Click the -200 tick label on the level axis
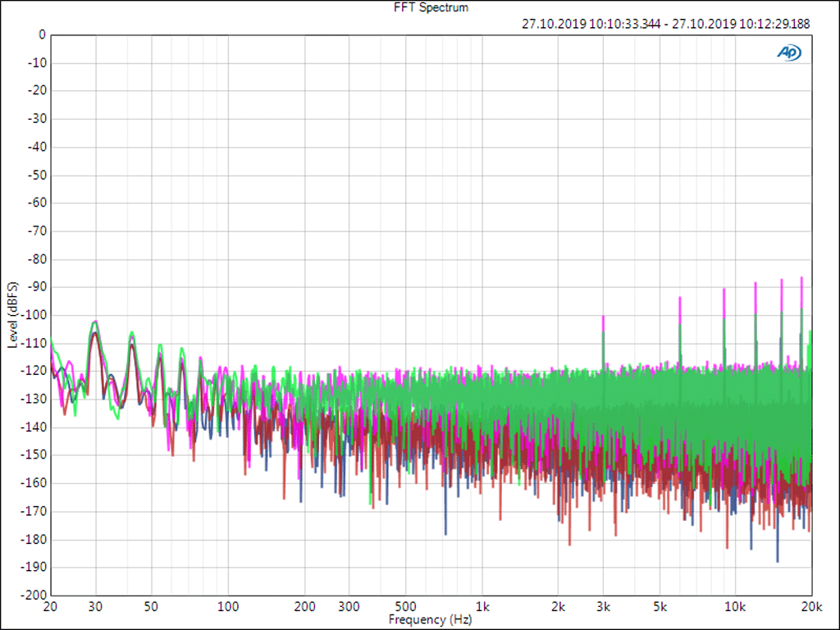The image size is (840, 630). click(x=34, y=595)
